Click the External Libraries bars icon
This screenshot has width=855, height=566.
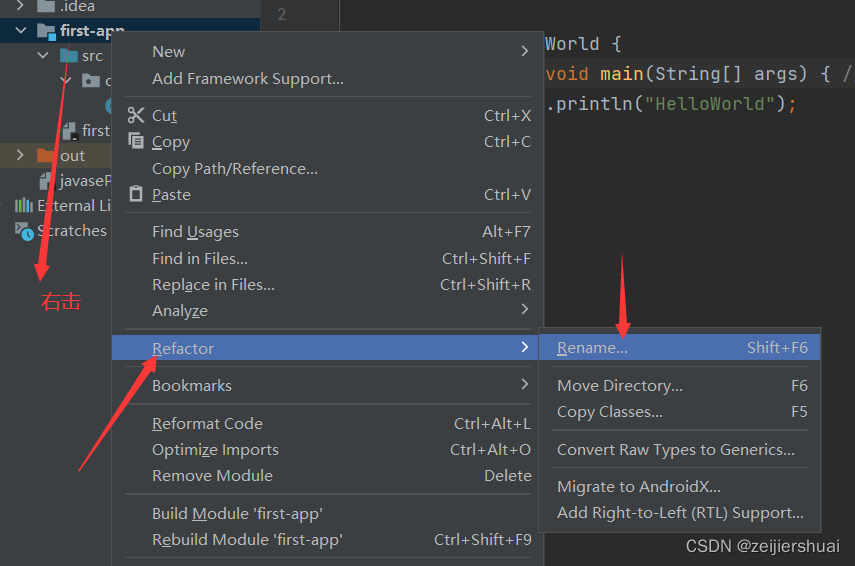23,205
